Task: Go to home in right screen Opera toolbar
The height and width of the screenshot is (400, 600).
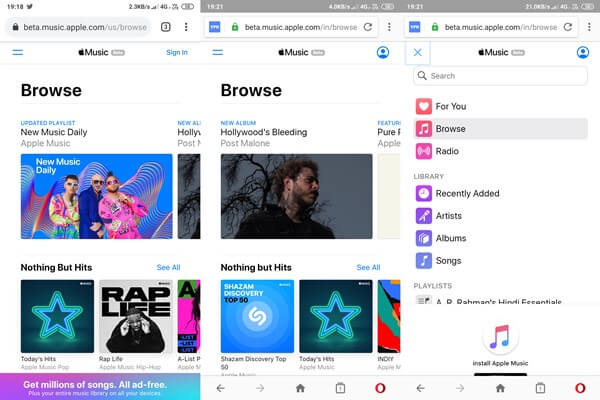Action: [x=500, y=388]
